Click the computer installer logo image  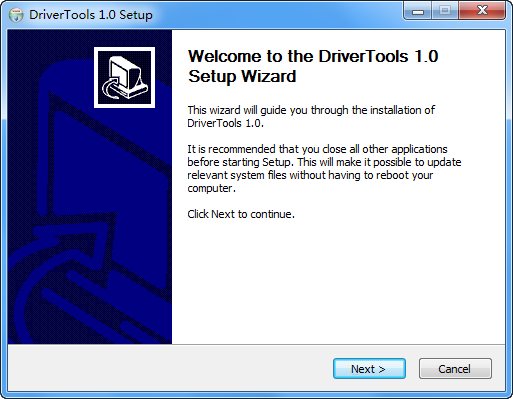point(124,77)
